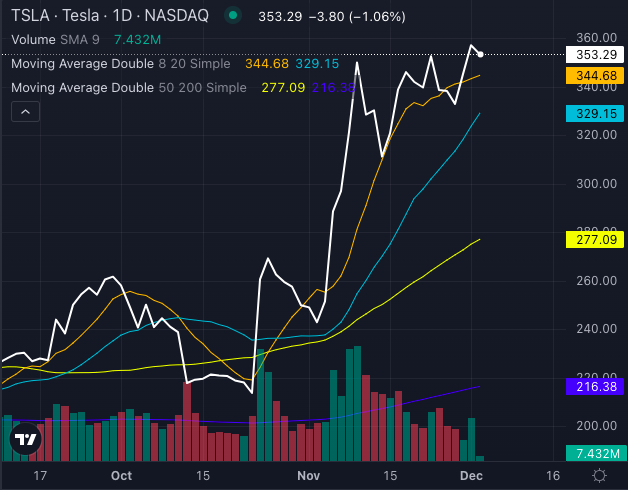628x490 pixels.
Task: Click the last price dot on chart line
Action: coord(481,54)
